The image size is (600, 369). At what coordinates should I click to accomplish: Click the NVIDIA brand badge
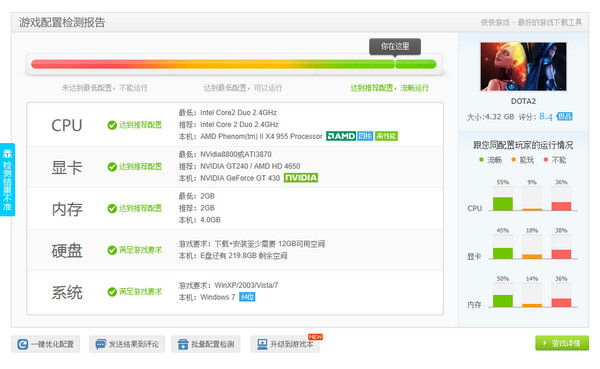[301, 178]
